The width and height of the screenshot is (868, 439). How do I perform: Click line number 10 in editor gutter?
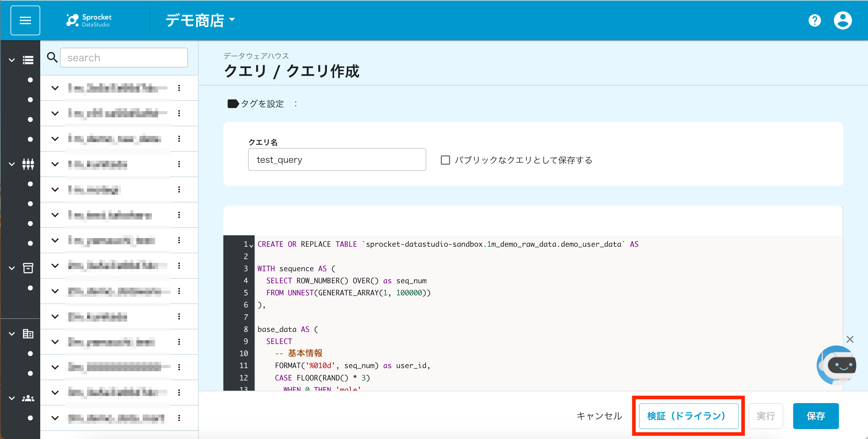coord(244,353)
